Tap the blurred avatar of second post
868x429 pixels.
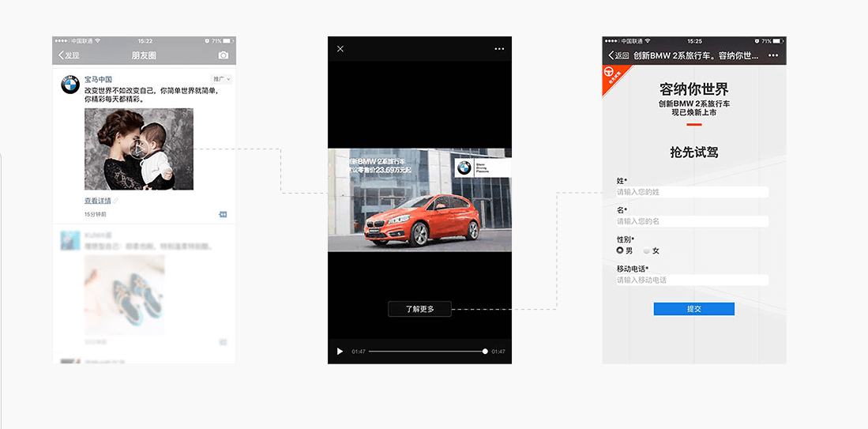tap(70, 241)
